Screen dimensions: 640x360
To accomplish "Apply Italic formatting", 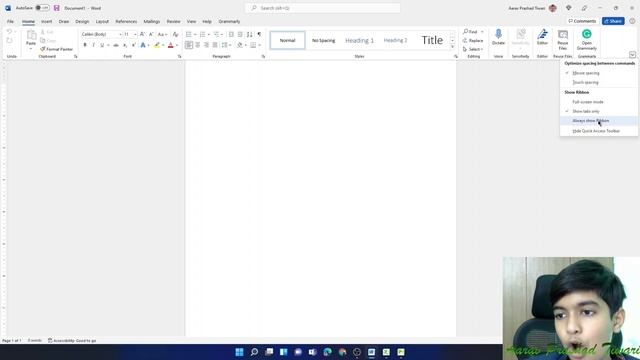I will 93,45.
